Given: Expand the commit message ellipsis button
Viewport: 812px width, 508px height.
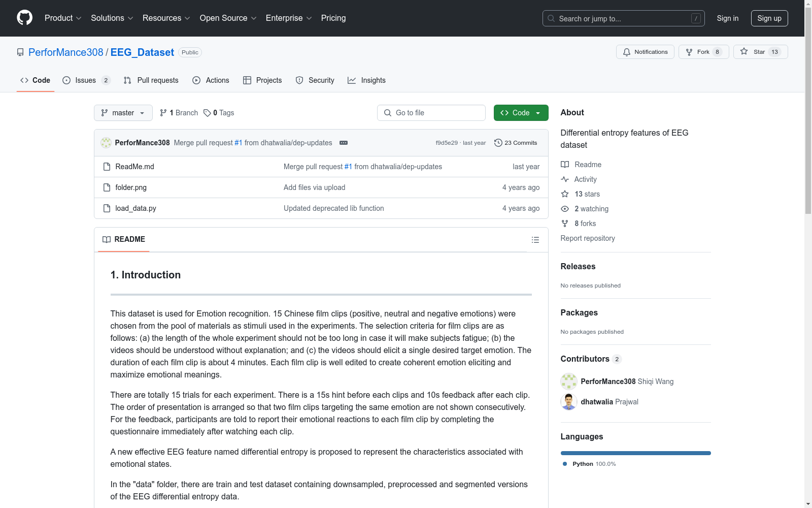Looking at the screenshot, I should point(344,143).
